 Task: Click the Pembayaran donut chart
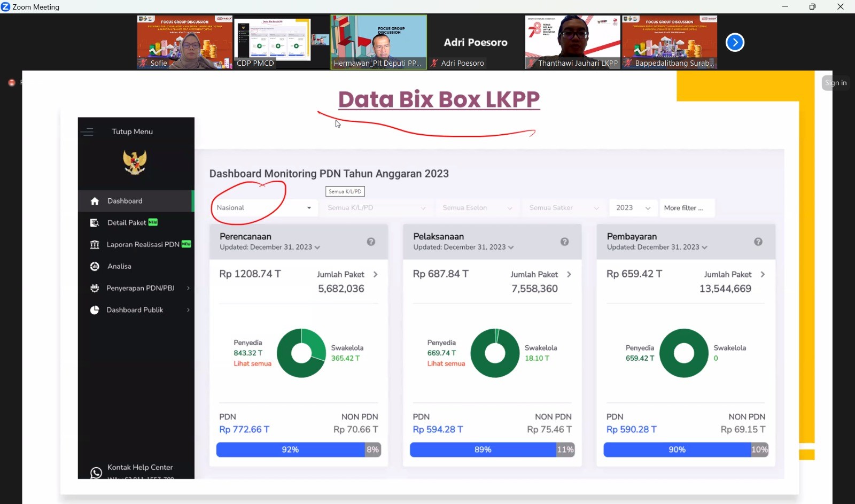684,353
